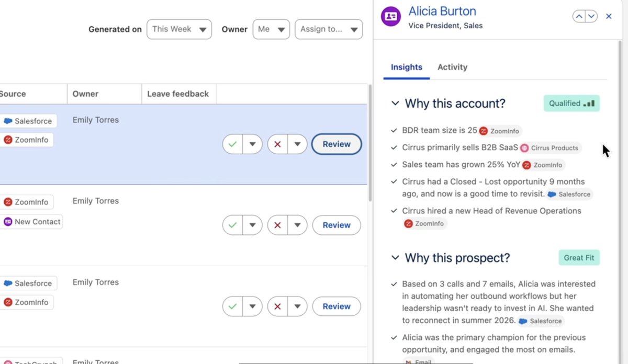Image resolution: width=628 pixels, height=364 pixels.
Task: Collapse the 'Why this account?' section
Action: coord(395,104)
